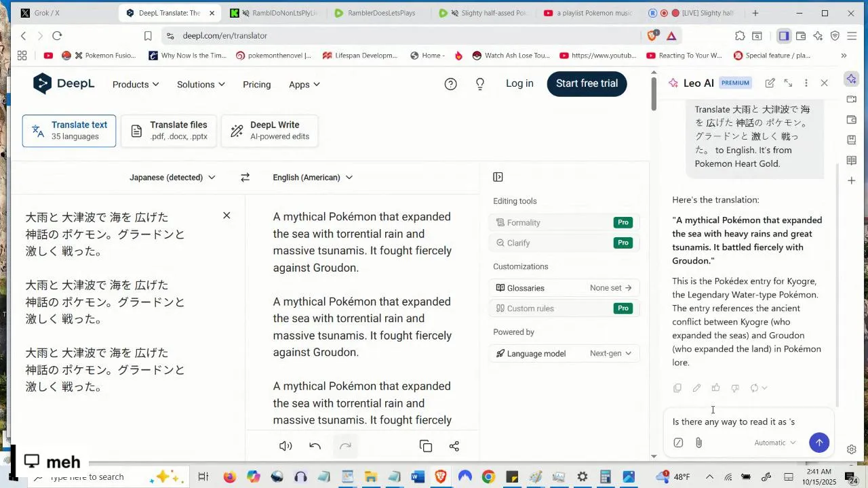Swap source and target languages
Screen dimensions: 868x488
pos(245,178)
